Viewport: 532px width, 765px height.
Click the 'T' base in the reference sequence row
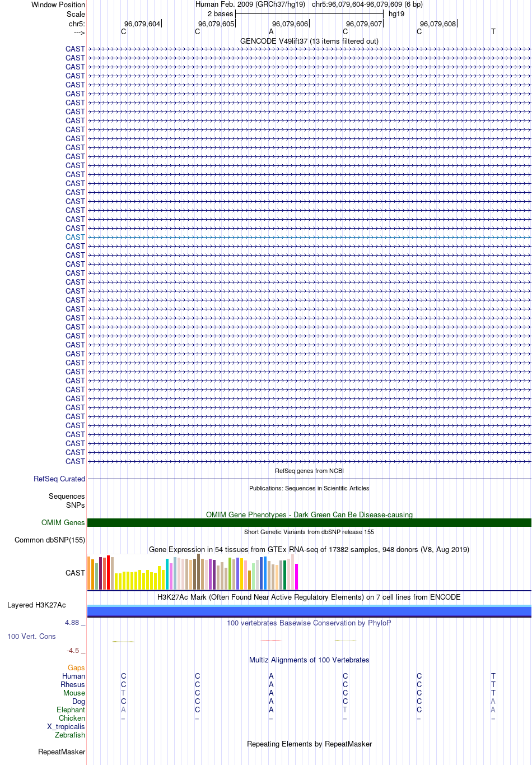pos(493,32)
